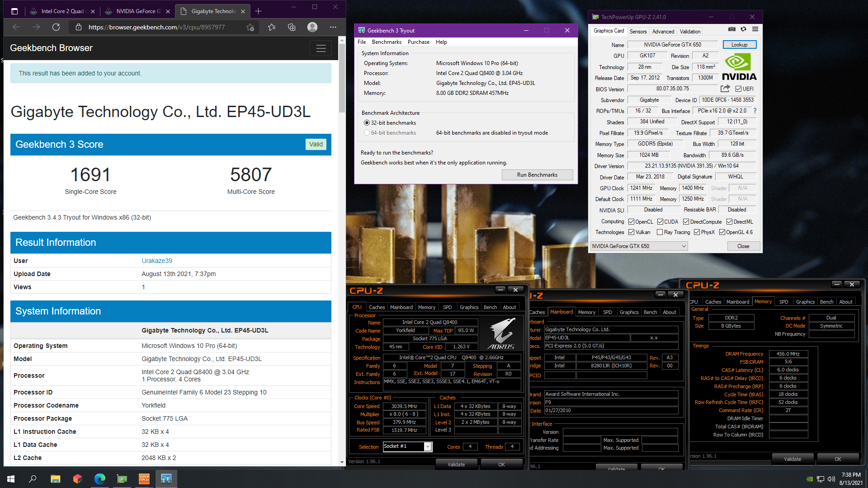Open a new browser tab
Viewport: 868px width, 488px height.
pos(259,11)
